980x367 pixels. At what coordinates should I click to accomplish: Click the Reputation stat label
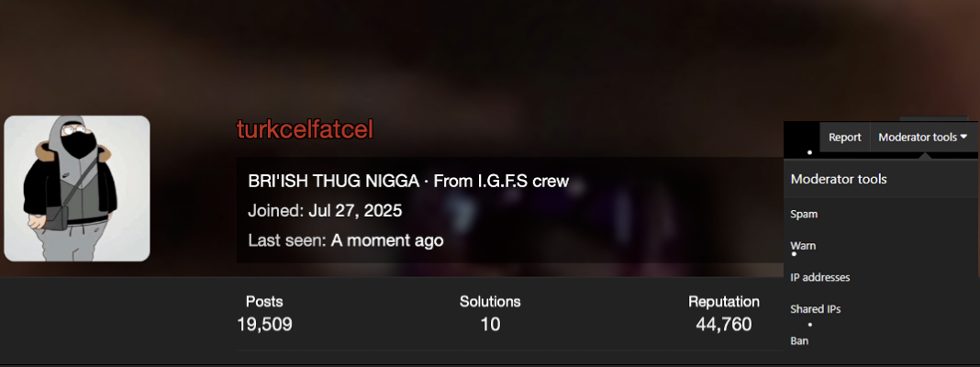[x=724, y=301]
